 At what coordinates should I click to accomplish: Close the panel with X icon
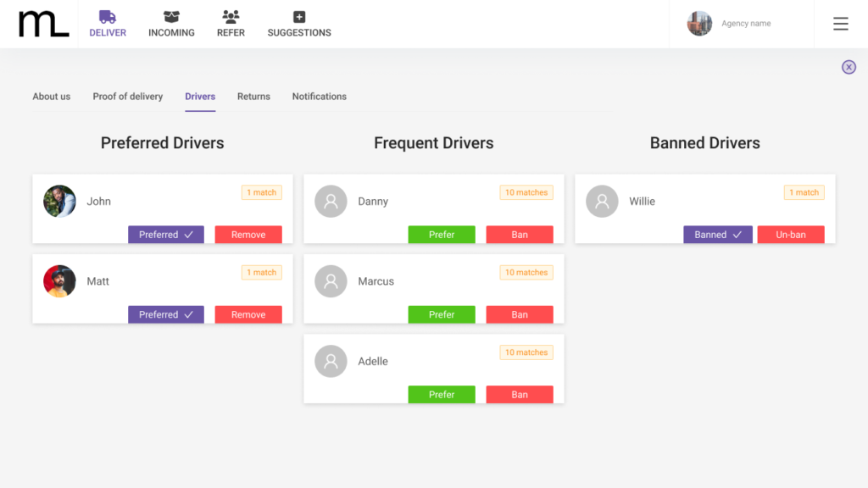point(849,67)
